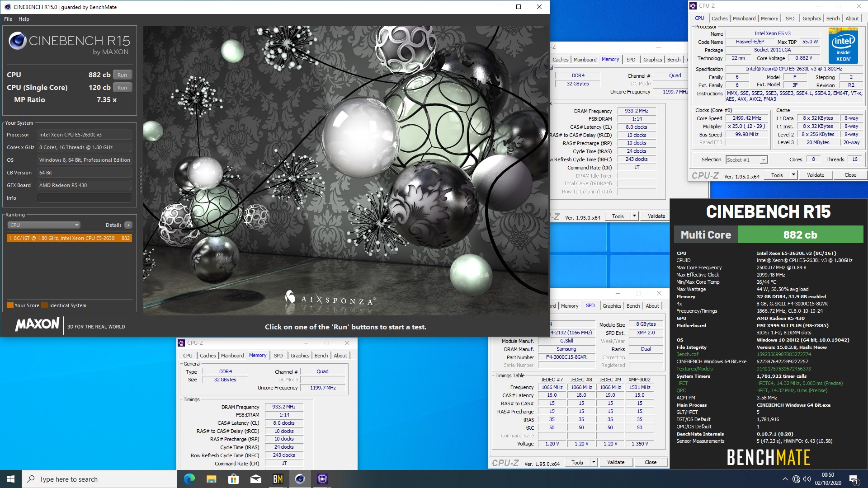Image resolution: width=868 pixels, height=488 pixels.
Task: Run the CPU multi-core benchmark
Action: [122, 75]
